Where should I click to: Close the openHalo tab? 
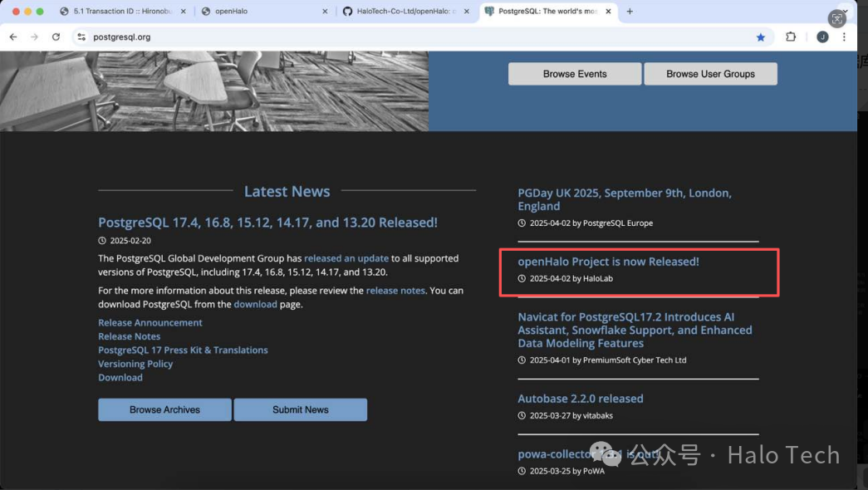325,11
